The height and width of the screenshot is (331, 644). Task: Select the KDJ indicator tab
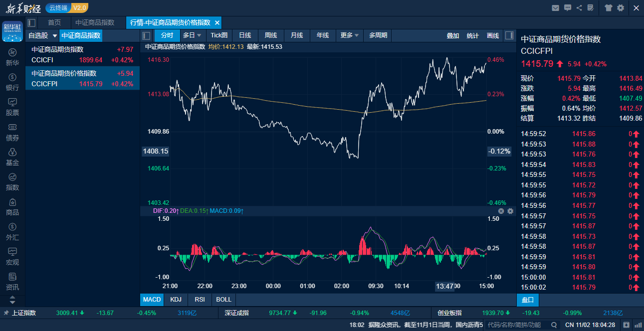176,300
